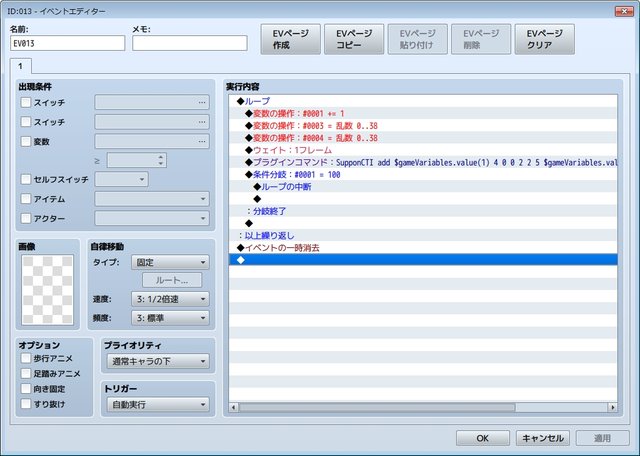Select the 条件分岐 #0001 = 100 line

423,174
